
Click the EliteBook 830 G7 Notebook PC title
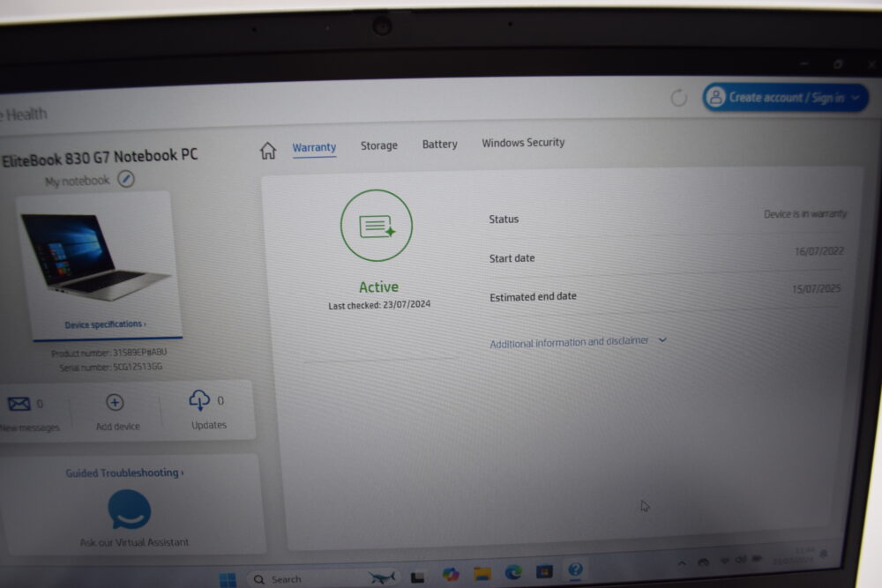point(100,157)
